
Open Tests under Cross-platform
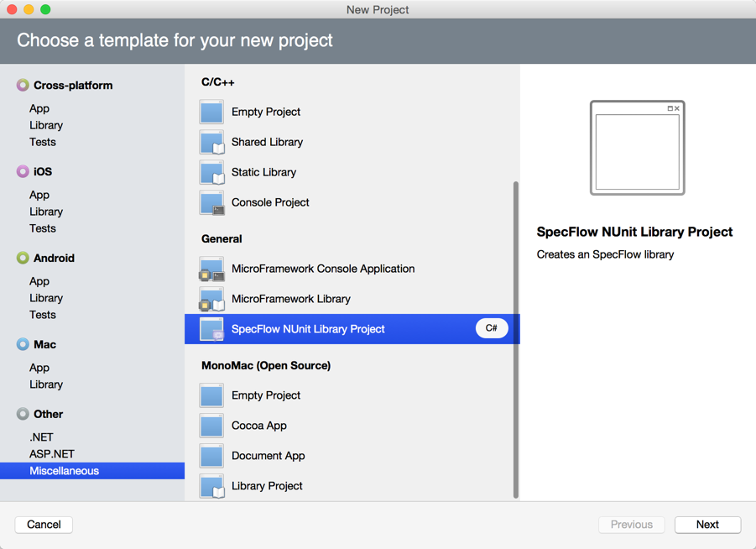43,143
